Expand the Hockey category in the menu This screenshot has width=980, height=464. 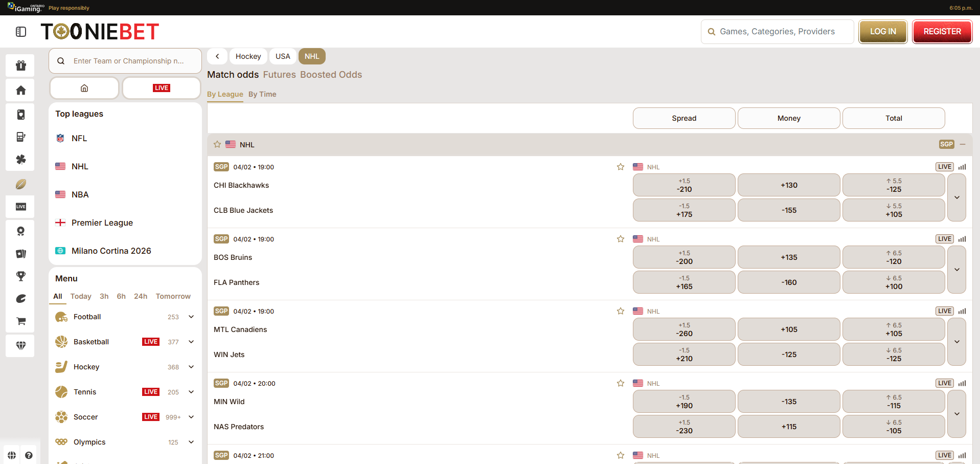191,367
